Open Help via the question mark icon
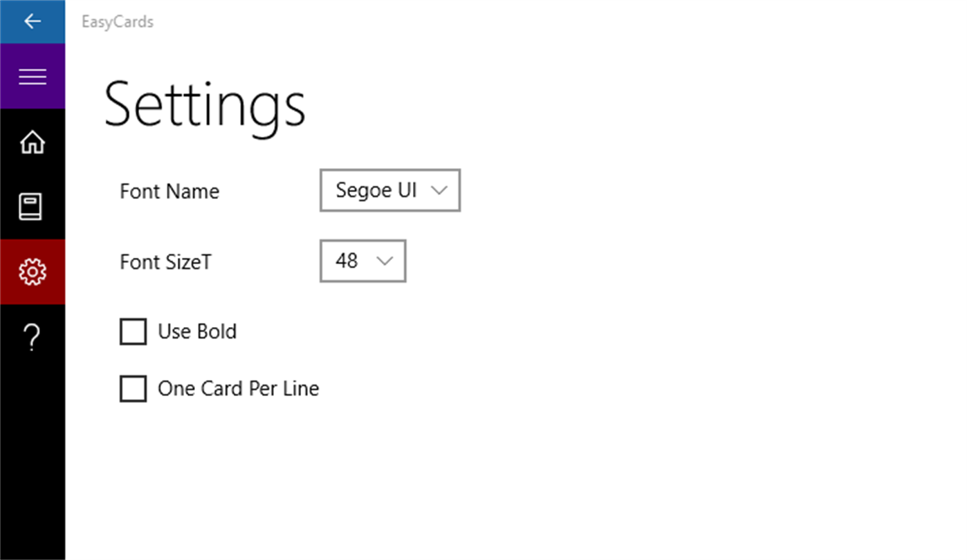 [32, 337]
